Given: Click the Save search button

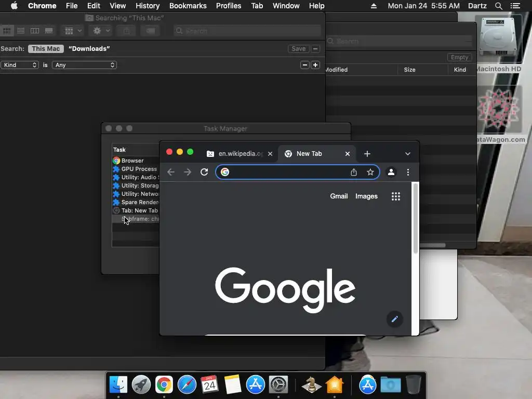Looking at the screenshot, I should coord(299,48).
